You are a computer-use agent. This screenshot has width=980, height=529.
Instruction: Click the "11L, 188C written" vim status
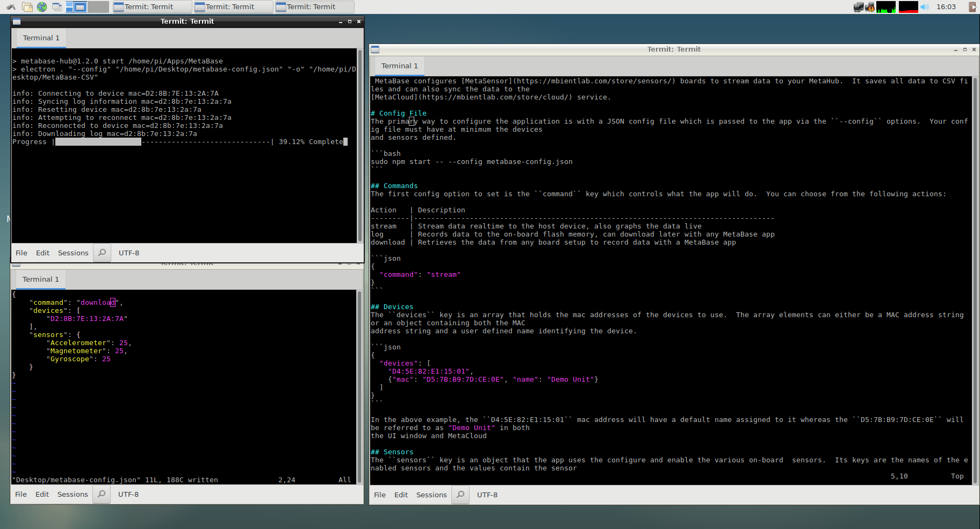182,480
